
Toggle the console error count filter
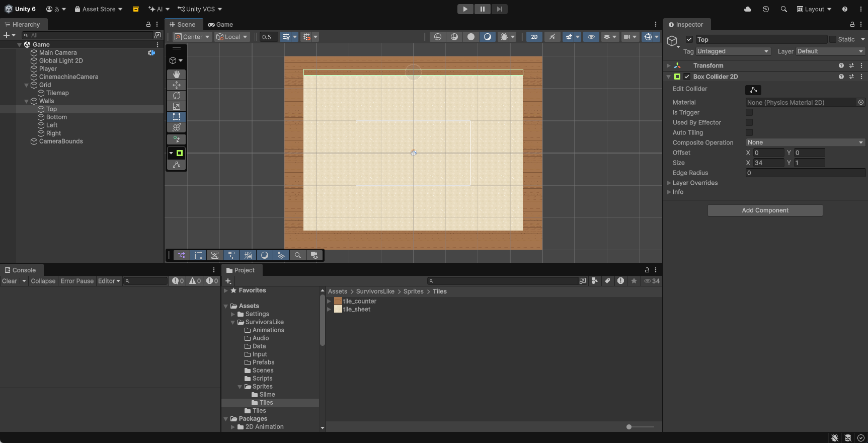pos(212,281)
